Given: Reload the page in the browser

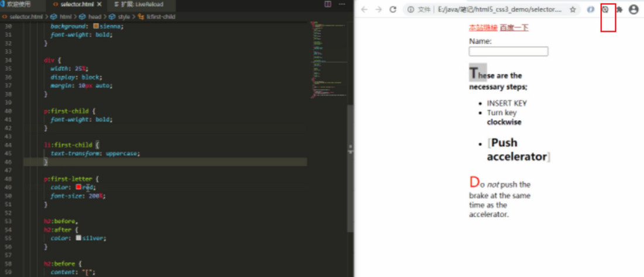Looking at the screenshot, I should click(x=393, y=9).
